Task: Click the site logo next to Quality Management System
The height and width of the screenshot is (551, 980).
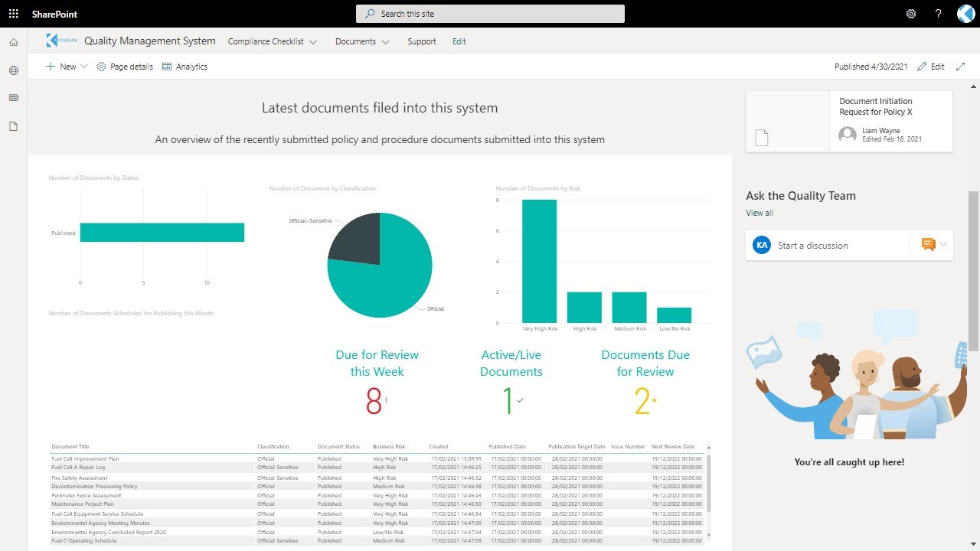Action: (x=62, y=41)
